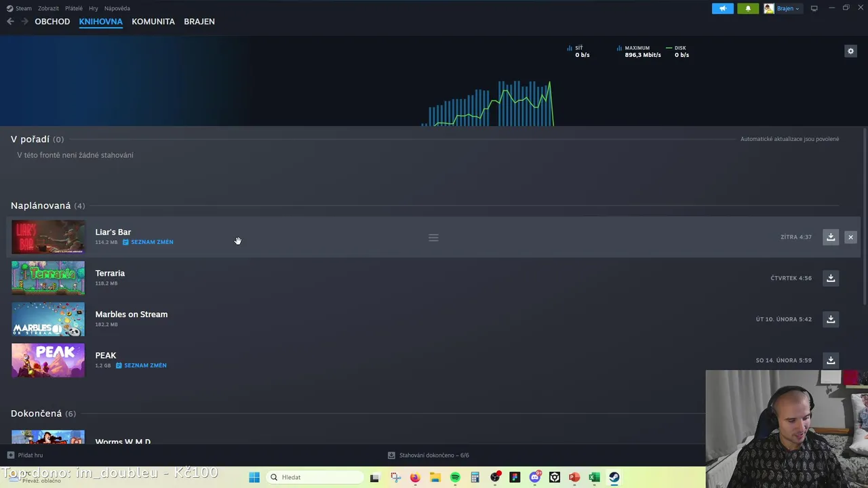The height and width of the screenshot is (488, 868).
Task: Click the Naplánovaná section header
Action: click(x=47, y=205)
